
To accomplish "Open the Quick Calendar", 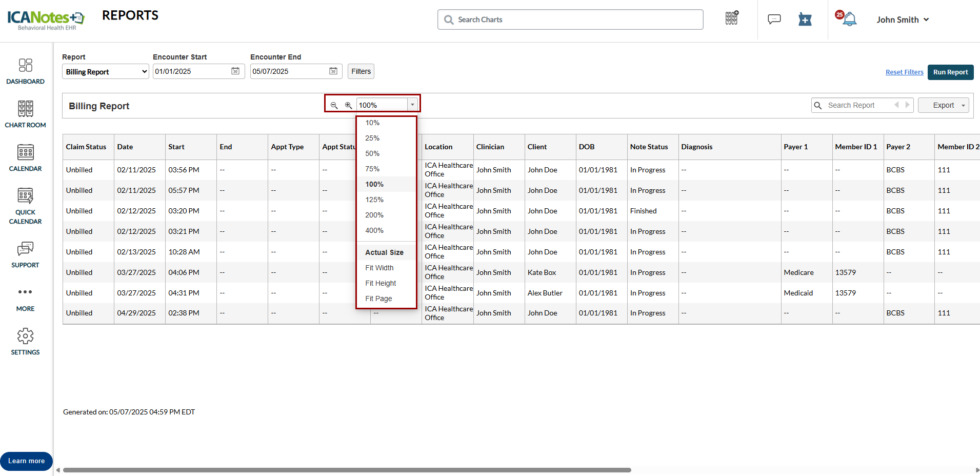I will [x=25, y=206].
